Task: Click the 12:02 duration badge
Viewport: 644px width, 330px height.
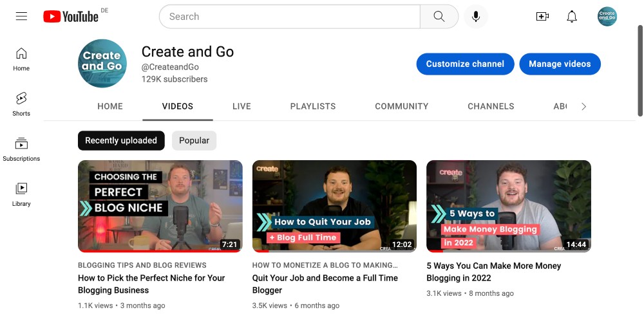Action: (402, 244)
